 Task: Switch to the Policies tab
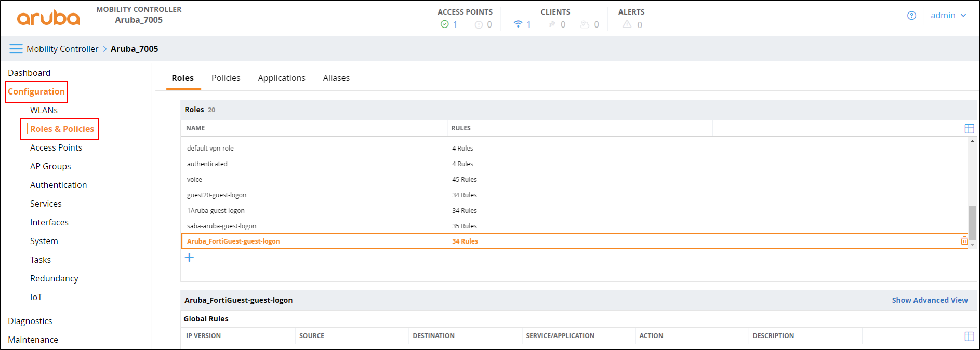pyautogui.click(x=226, y=78)
